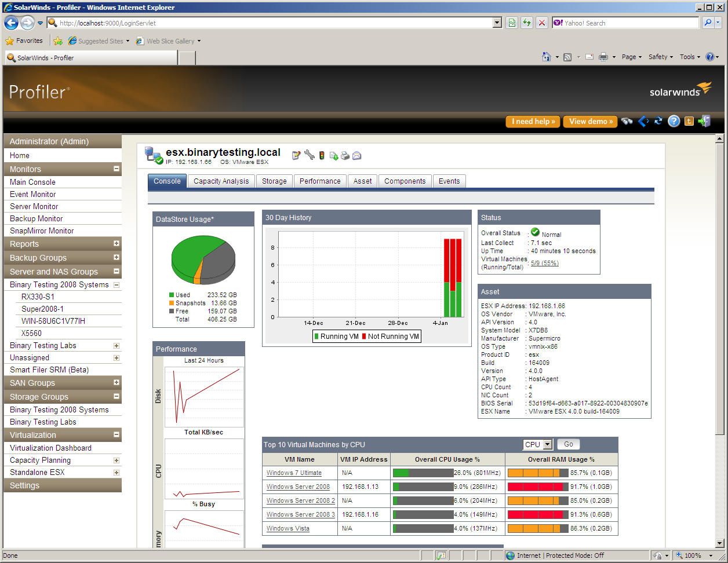Expand the SAN Groups section
The width and height of the screenshot is (728, 563).
[117, 383]
